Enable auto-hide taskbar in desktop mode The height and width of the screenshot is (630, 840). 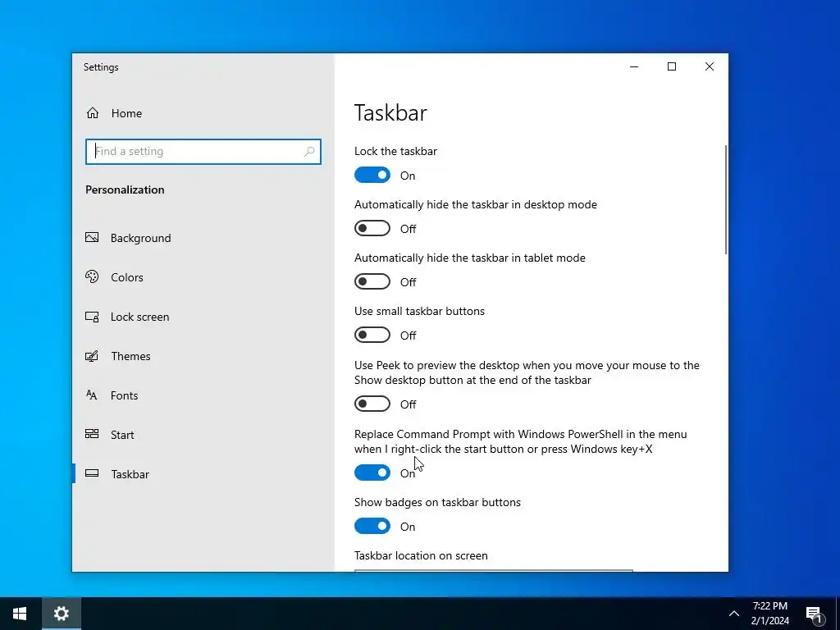tap(372, 228)
